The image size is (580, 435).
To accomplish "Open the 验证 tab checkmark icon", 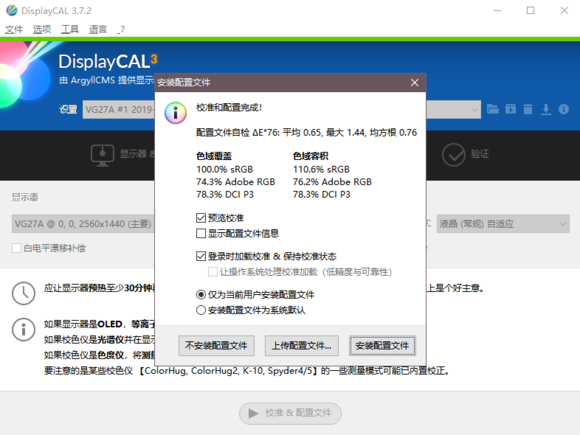I will coord(453,155).
